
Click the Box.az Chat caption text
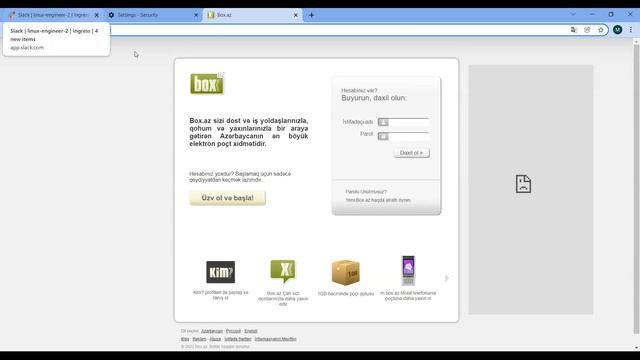[x=283, y=299]
